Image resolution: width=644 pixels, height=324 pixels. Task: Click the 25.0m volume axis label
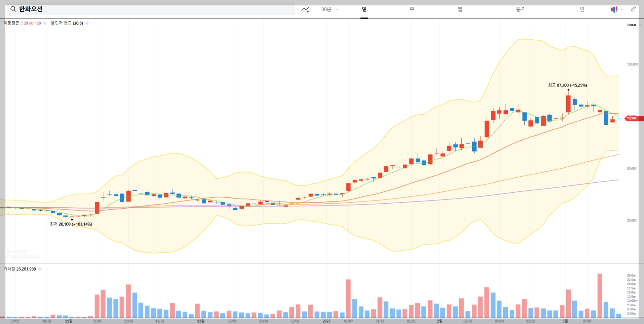click(631, 275)
